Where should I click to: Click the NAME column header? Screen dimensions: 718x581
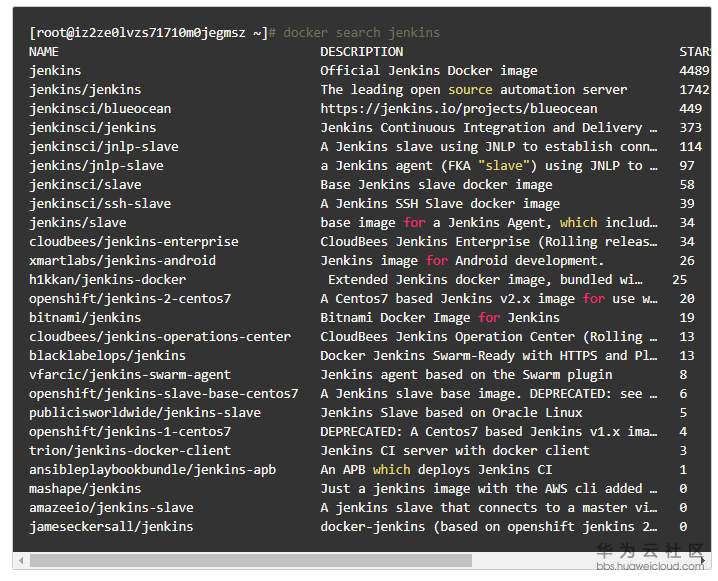tap(44, 51)
